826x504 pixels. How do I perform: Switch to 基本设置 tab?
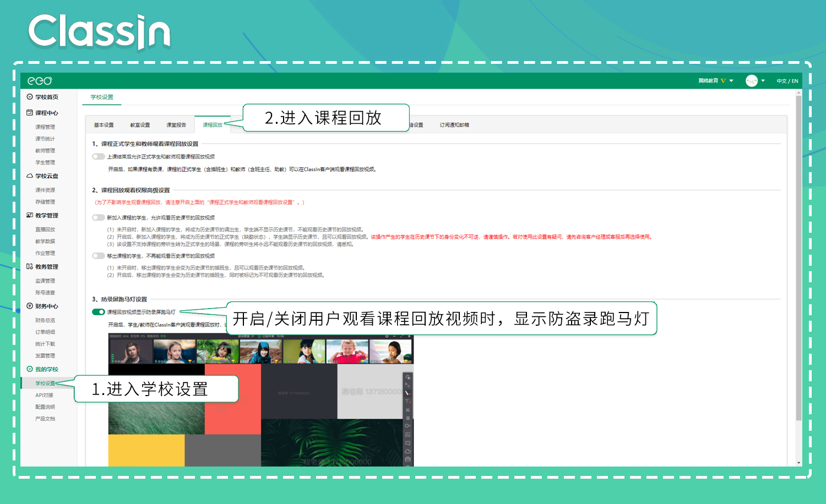click(x=104, y=125)
